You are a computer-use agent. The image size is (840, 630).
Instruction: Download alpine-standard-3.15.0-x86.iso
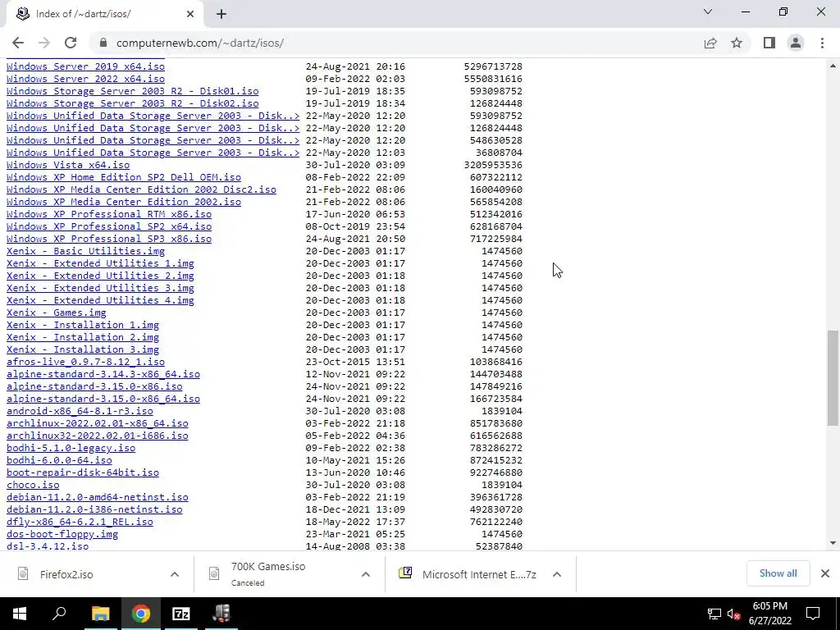pos(94,387)
